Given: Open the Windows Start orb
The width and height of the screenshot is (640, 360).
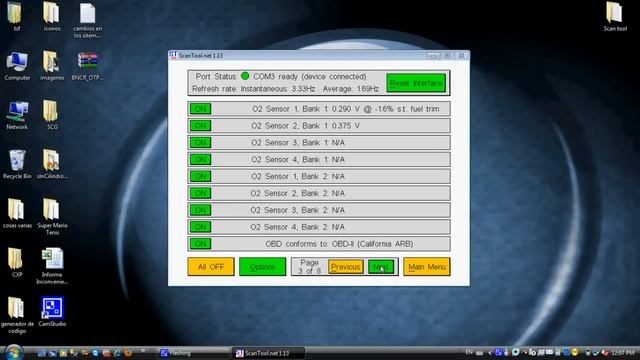Looking at the screenshot, I should coord(13,352).
